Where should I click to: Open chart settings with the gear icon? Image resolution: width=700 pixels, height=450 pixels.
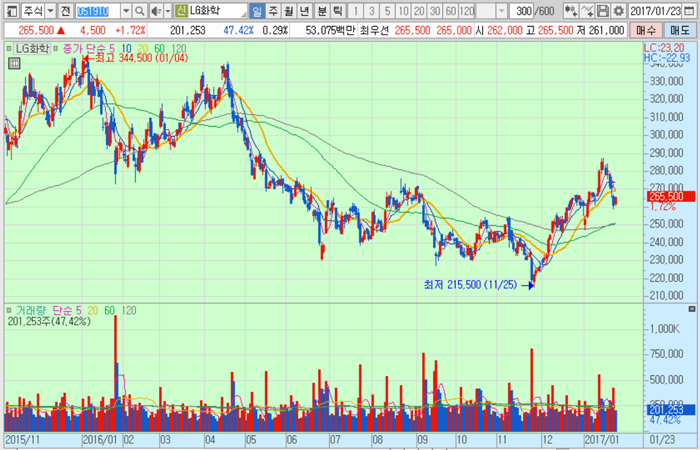(619, 10)
